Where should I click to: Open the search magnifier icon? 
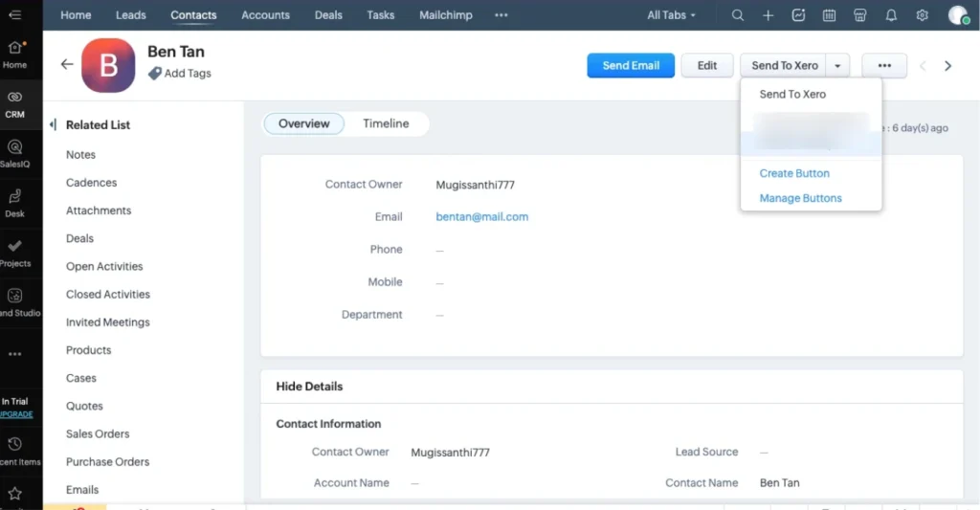point(738,15)
